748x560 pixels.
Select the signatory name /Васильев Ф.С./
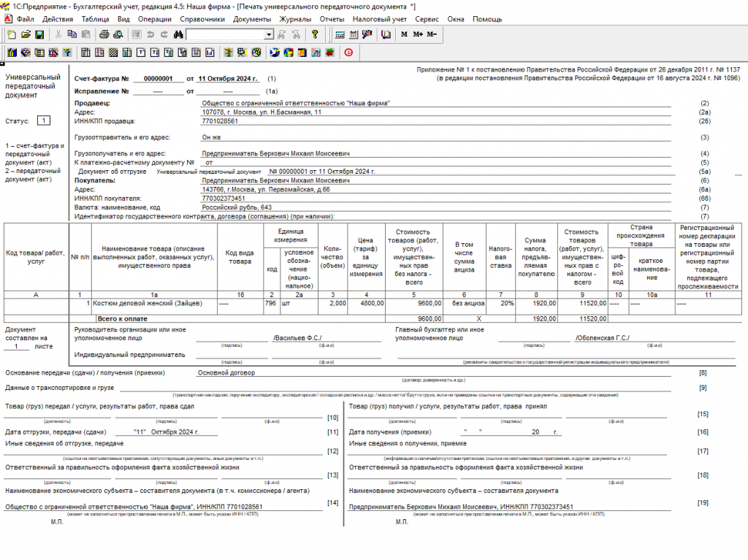pos(298,338)
